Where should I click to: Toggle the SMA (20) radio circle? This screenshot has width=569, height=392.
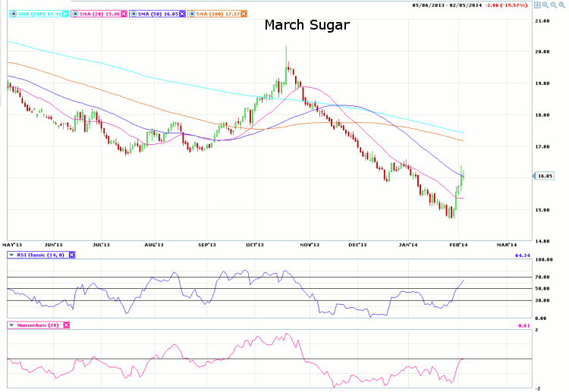point(74,14)
